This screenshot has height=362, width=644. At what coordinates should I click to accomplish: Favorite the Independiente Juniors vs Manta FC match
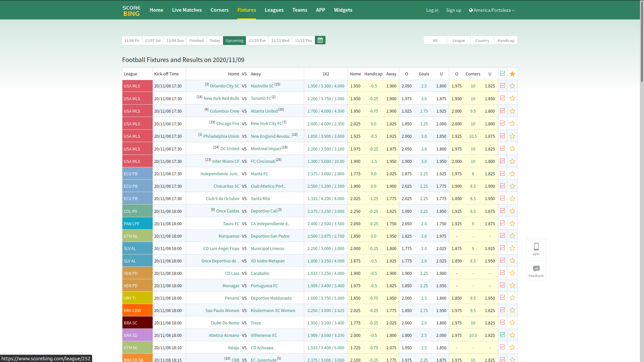[x=512, y=174]
